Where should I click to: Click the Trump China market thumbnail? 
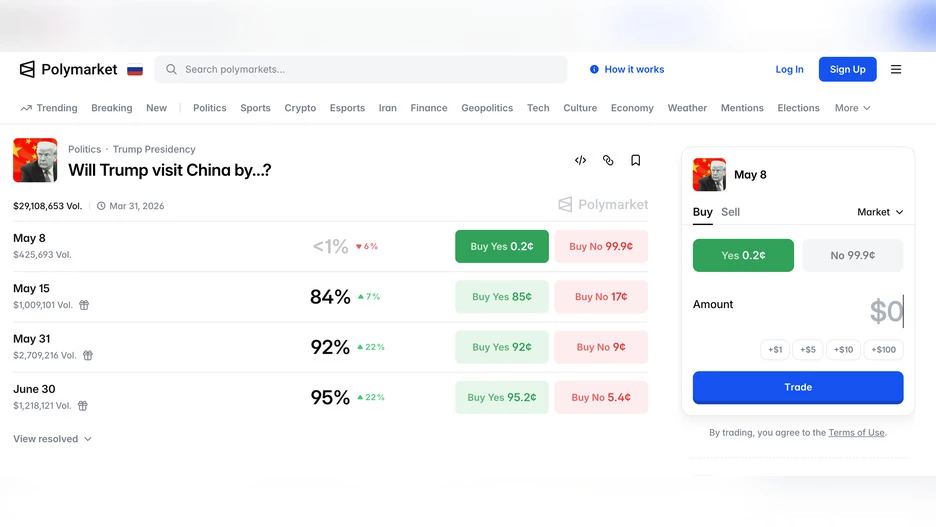click(35, 160)
